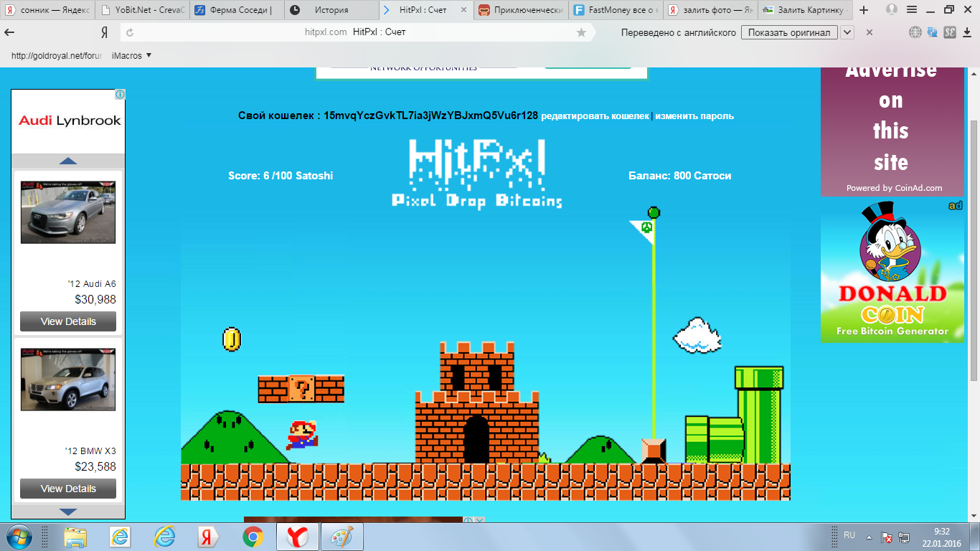Open the Yandex 'Я' shortcut in the taskbar

pos(208,537)
